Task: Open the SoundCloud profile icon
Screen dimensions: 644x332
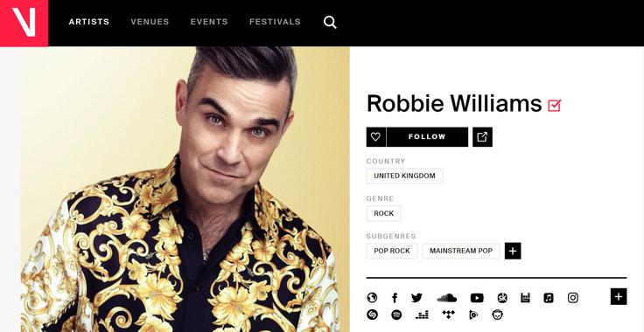Action: click(x=447, y=298)
